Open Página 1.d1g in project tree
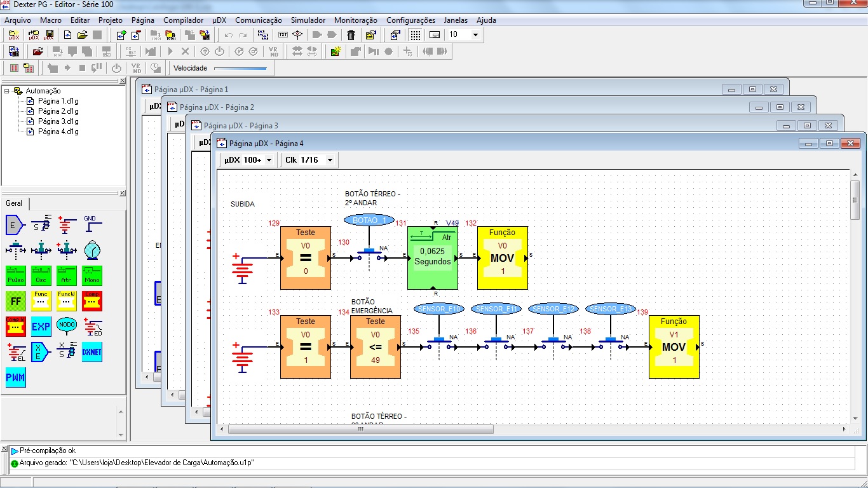This screenshot has width=868, height=488. click(58, 101)
